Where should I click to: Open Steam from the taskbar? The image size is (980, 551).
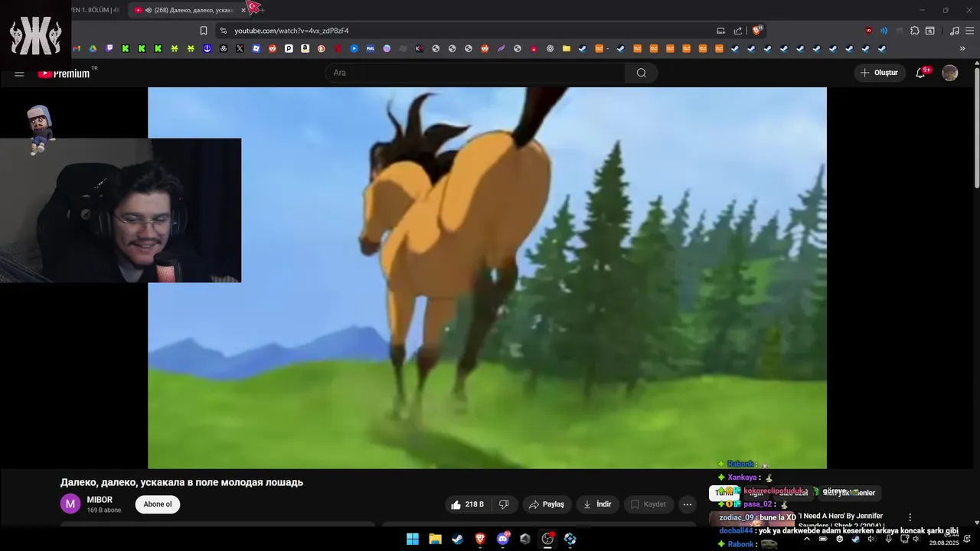click(x=458, y=539)
